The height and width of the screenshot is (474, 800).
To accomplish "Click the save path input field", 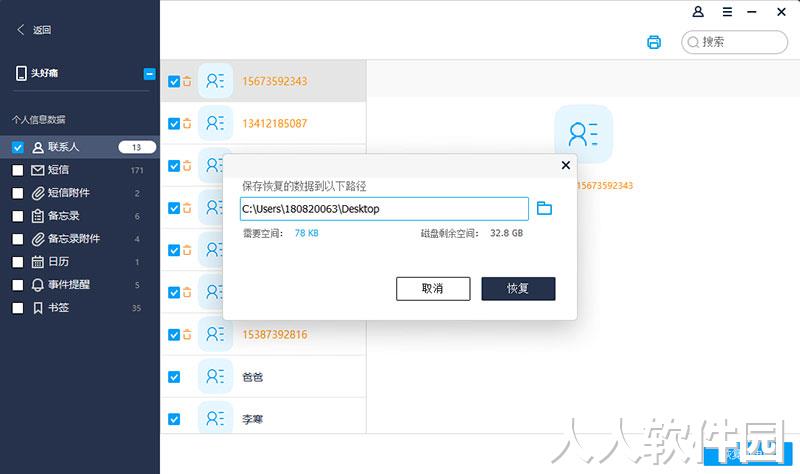I will click(384, 209).
